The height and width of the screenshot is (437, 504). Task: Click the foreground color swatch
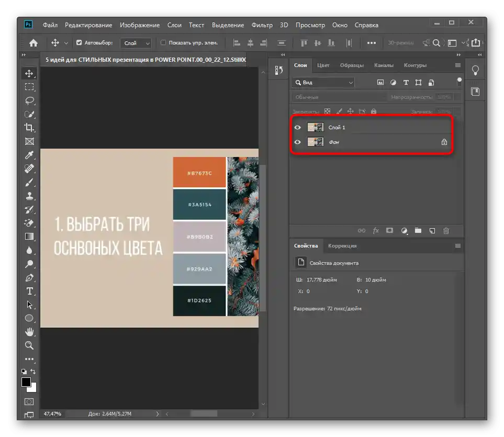click(x=26, y=383)
